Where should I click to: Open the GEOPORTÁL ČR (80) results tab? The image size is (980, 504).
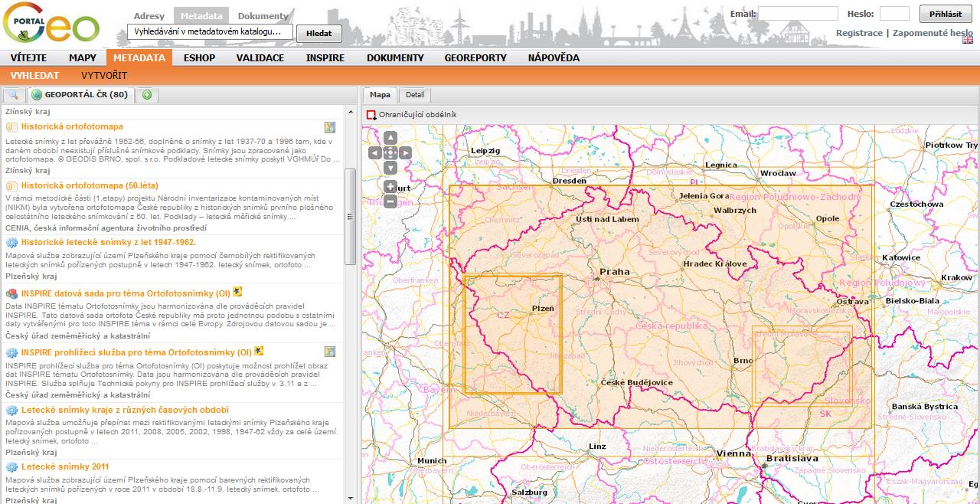click(80, 95)
